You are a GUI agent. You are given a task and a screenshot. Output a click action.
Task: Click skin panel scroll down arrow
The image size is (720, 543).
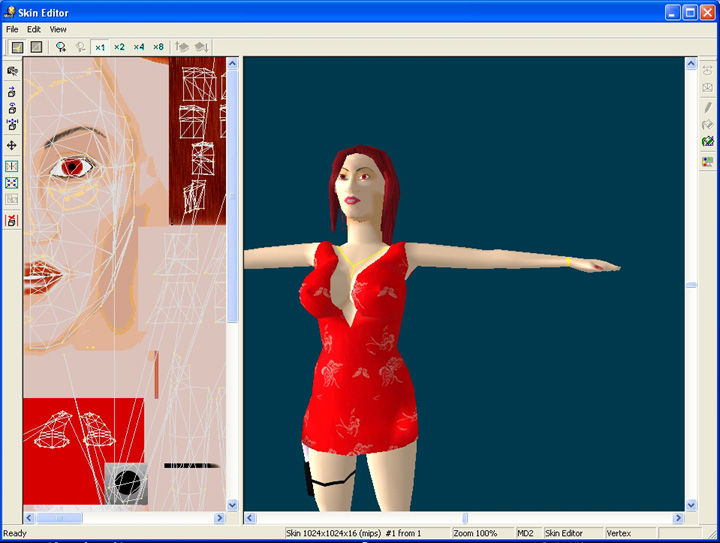[x=232, y=505]
